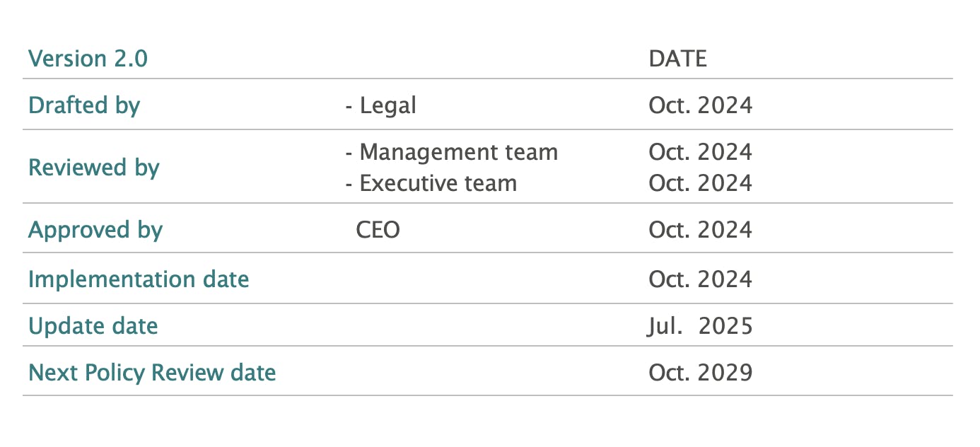Select the Jul. 2025 update value

[x=701, y=326]
